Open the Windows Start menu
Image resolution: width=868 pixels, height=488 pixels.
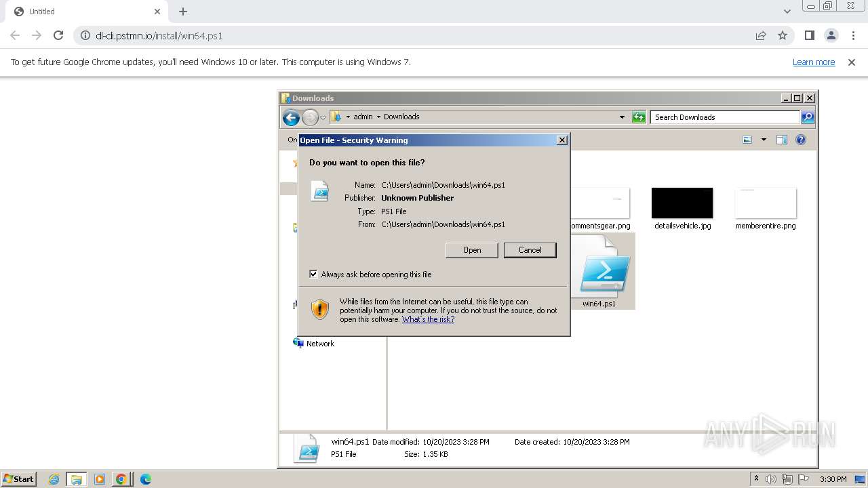coord(18,479)
